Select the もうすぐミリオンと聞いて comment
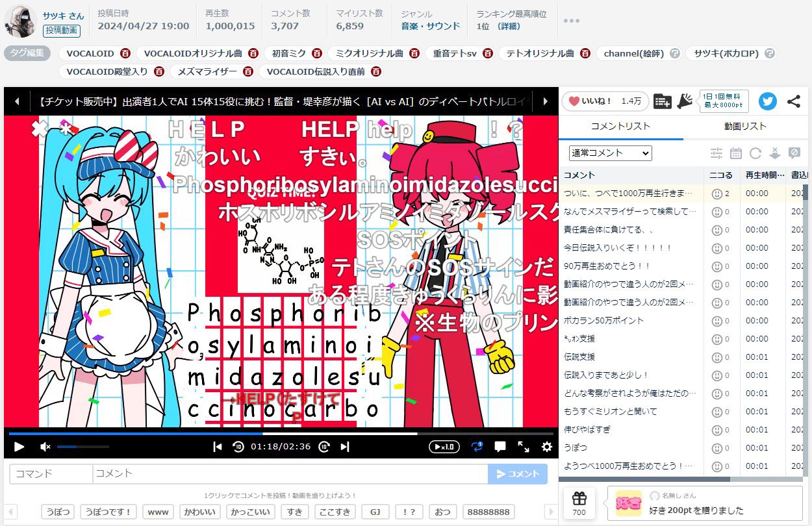 pyautogui.click(x=681, y=411)
